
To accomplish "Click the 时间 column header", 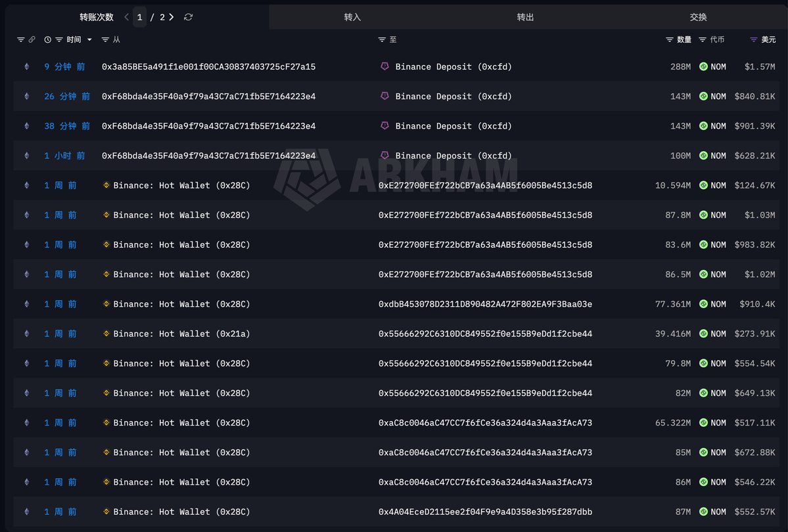I will coord(74,39).
